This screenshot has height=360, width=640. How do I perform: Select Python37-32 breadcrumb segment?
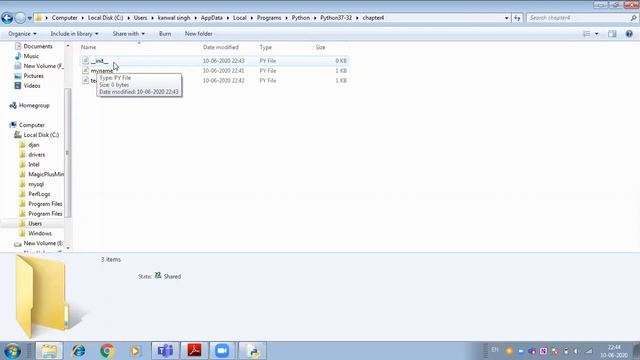coord(336,18)
